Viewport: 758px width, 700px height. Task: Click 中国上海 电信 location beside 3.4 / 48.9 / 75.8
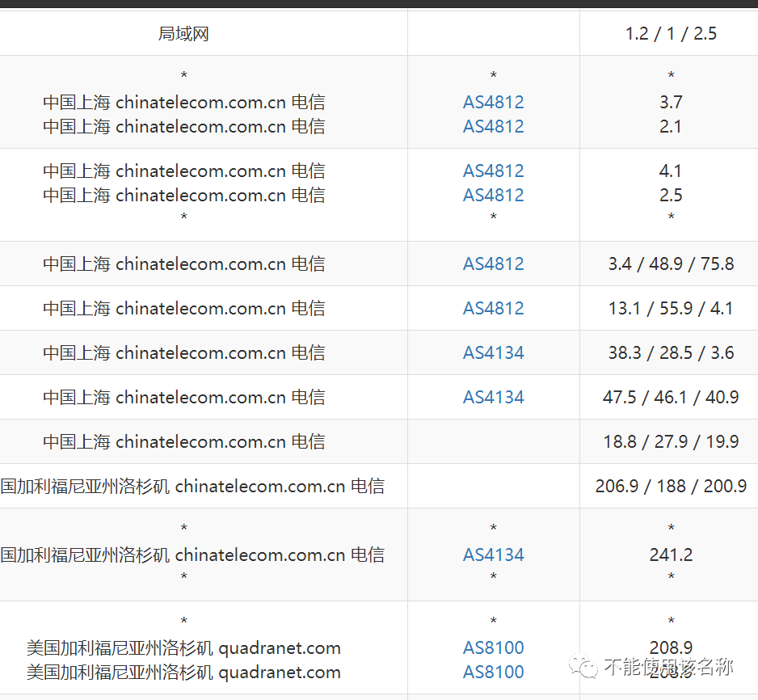[x=183, y=264]
